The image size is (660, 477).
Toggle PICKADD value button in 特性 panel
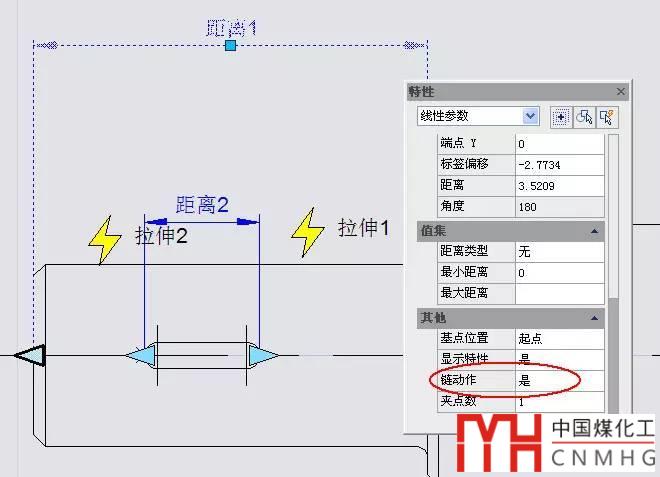(x=561, y=117)
